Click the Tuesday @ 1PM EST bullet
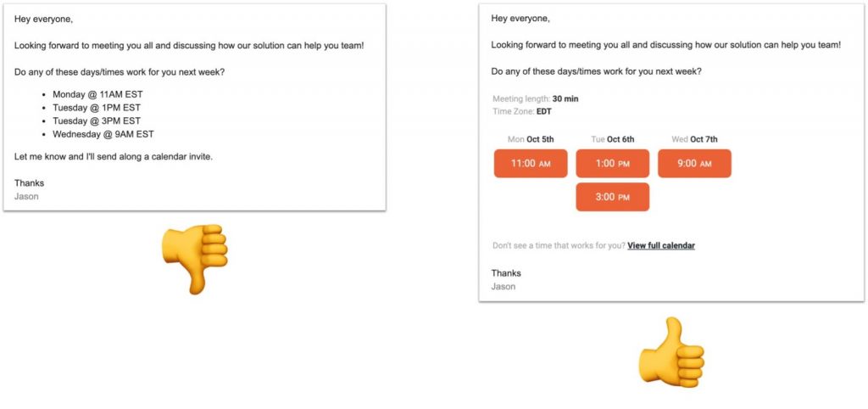 pyautogui.click(x=97, y=108)
